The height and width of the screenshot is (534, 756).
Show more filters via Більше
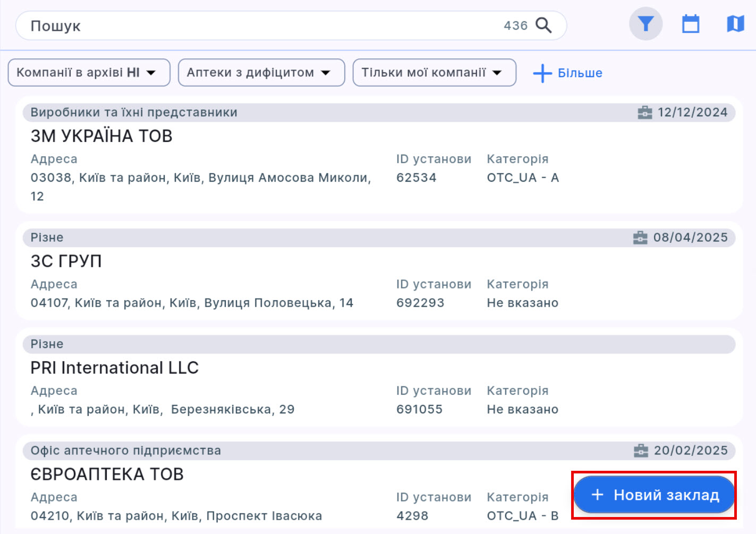click(580, 73)
